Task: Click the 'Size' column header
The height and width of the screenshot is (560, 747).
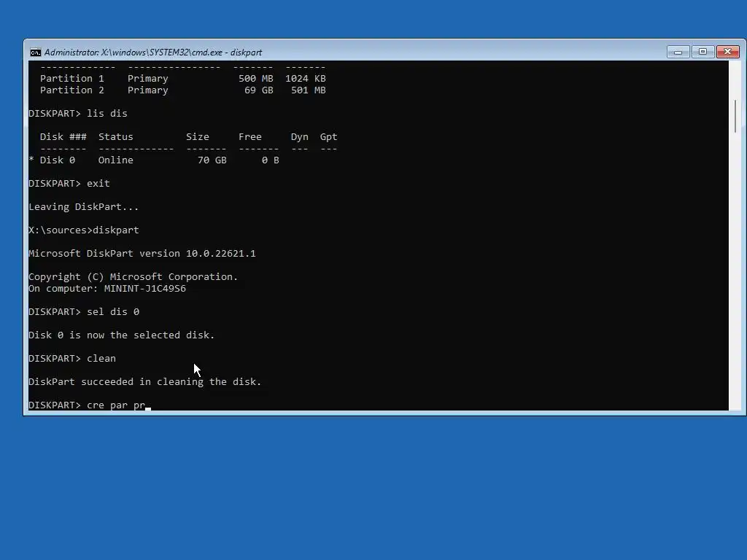Action: [x=198, y=136]
